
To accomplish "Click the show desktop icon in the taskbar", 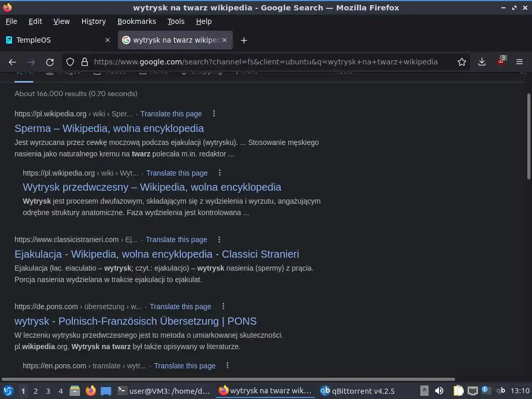I will pos(106,391).
